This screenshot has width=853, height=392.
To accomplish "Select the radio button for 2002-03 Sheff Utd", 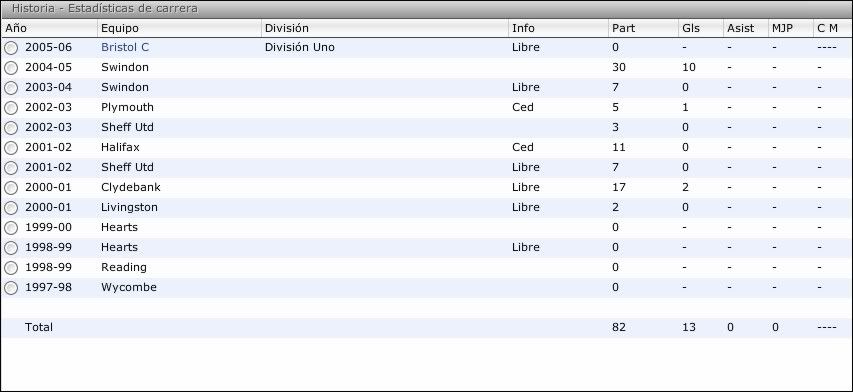I will (11, 128).
